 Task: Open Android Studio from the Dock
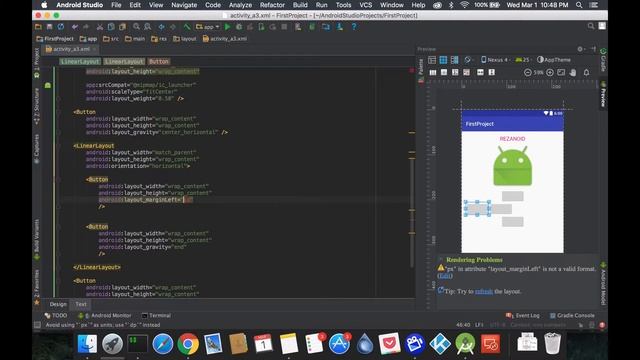point(465,344)
